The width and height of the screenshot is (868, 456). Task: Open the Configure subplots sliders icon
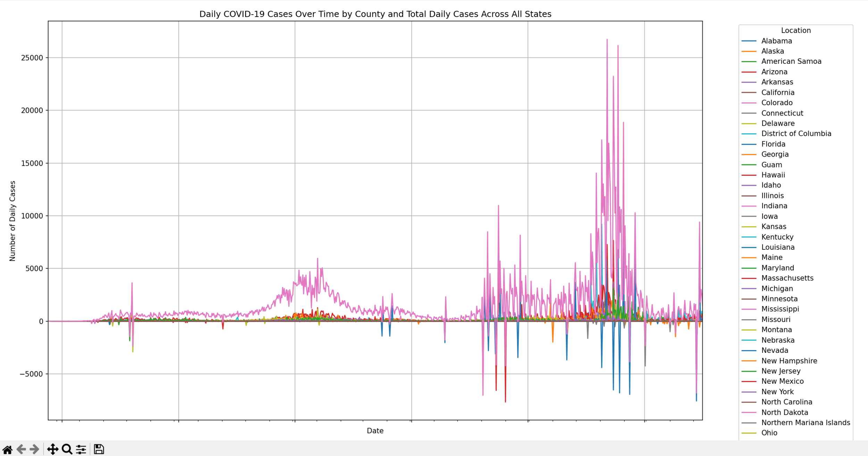click(x=81, y=449)
